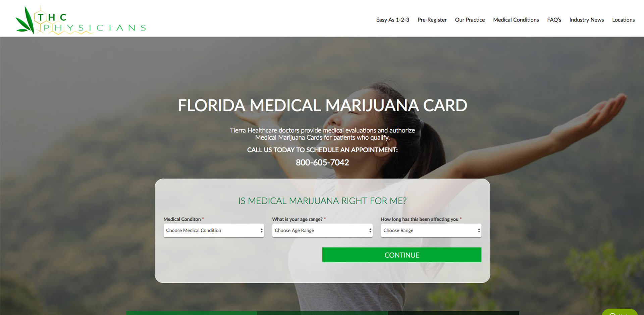
Task: Open the Our Practice menu item
Action: [470, 20]
